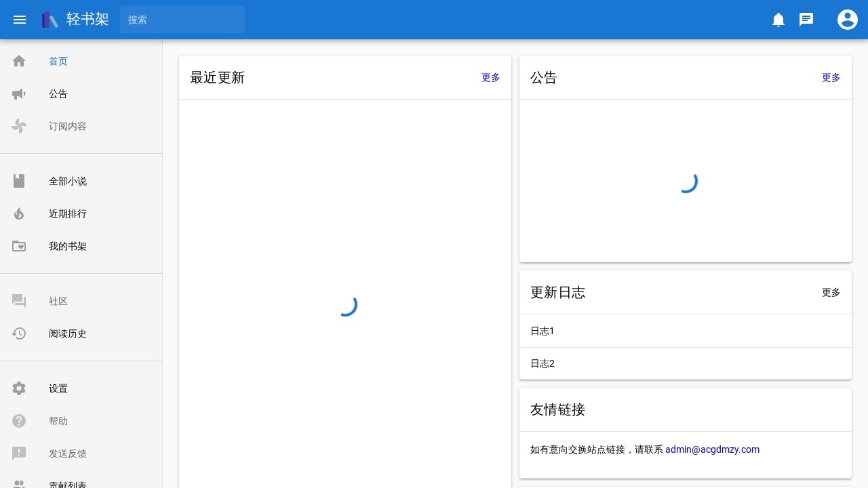Click the chat bubble icon for 社区
Viewport: 868px width, 488px height.
tap(19, 301)
